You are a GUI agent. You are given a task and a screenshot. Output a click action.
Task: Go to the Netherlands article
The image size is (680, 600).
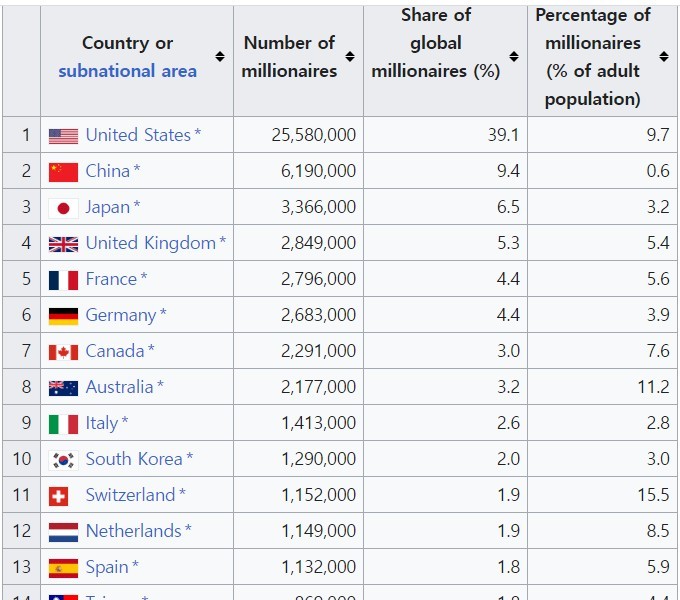133,531
